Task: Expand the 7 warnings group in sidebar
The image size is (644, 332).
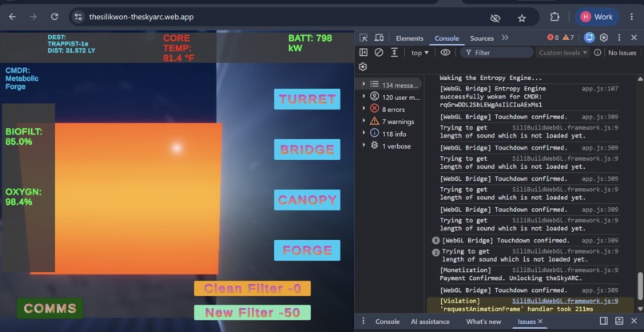Action: pyautogui.click(x=364, y=121)
